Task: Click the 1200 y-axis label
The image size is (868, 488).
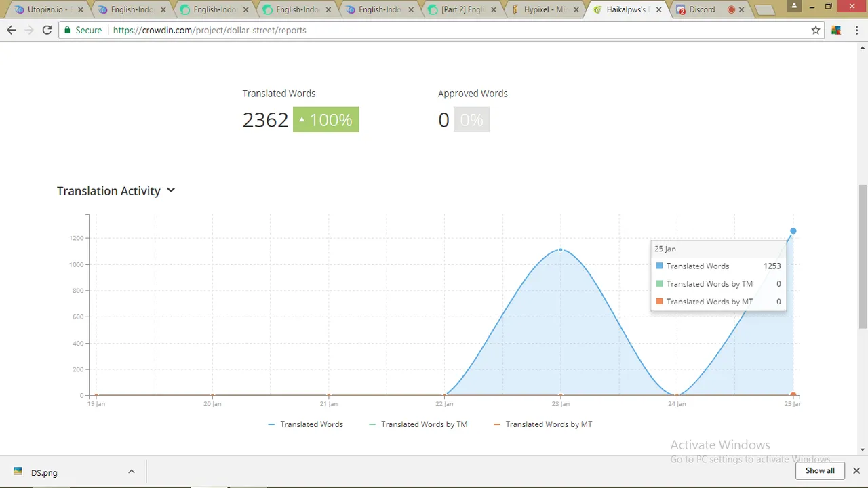Action: pos(76,239)
